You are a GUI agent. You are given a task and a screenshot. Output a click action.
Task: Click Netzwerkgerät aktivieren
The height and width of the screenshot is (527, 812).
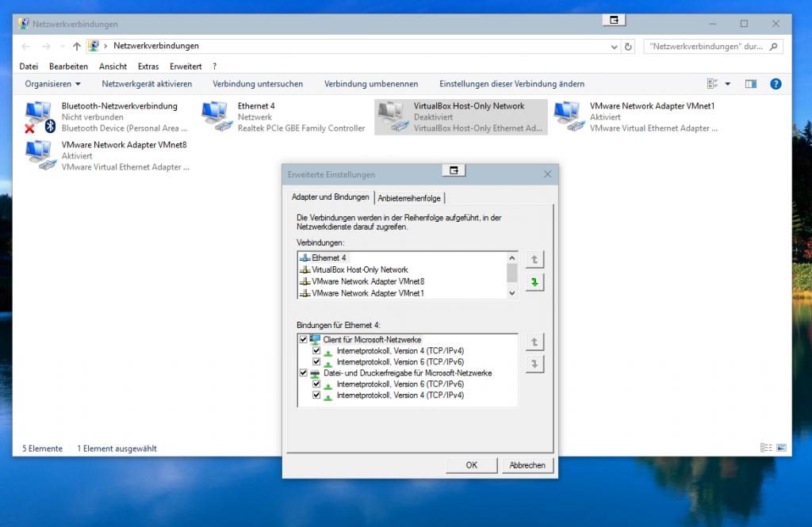pyautogui.click(x=147, y=84)
